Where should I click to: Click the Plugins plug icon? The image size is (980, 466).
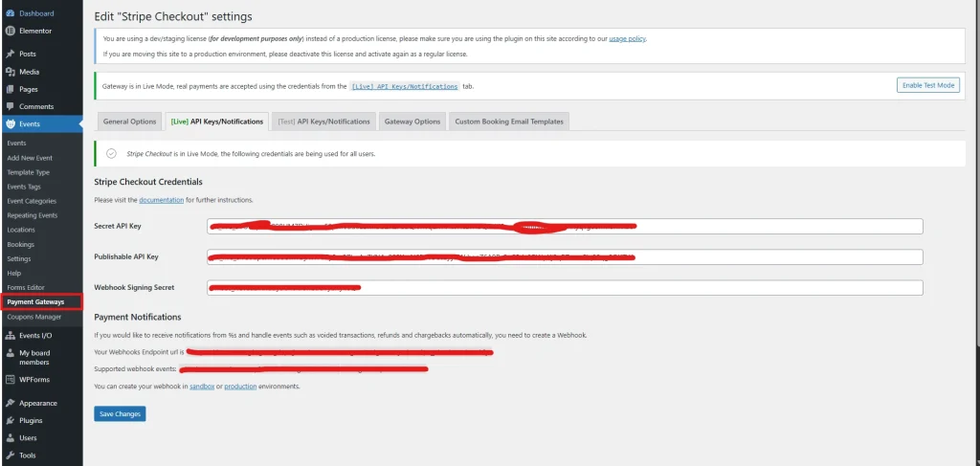pos(10,420)
